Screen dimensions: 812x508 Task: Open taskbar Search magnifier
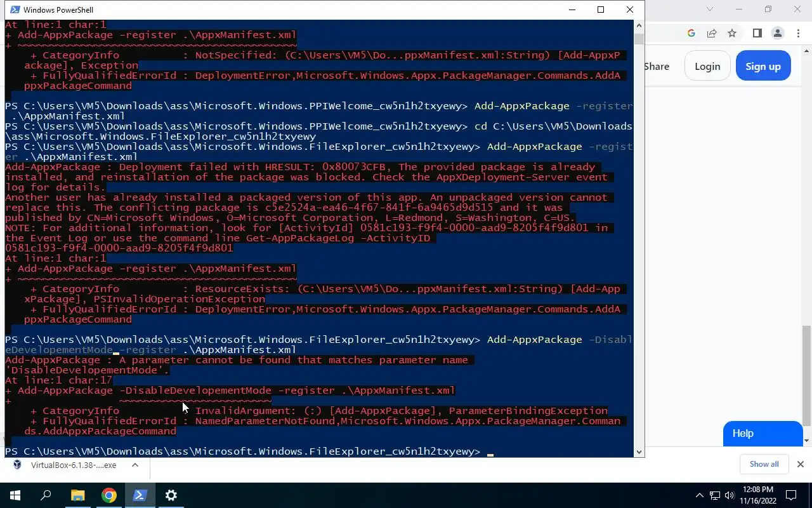pyautogui.click(x=46, y=495)
